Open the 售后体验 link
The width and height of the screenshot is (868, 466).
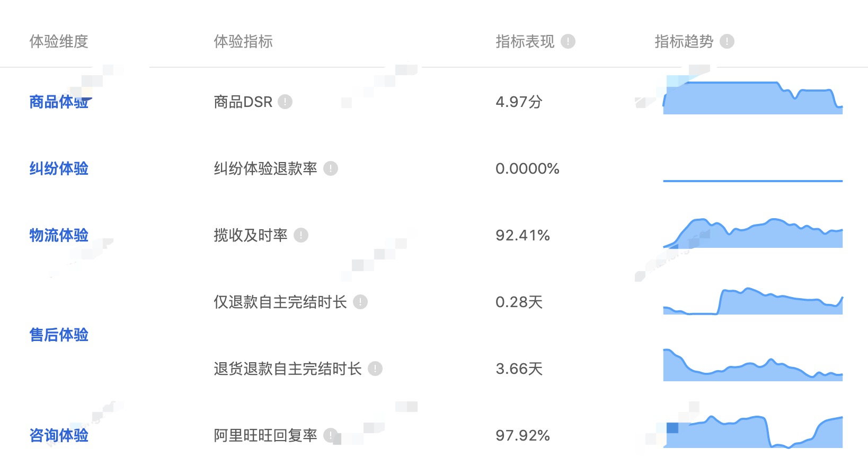(x=59, y=335)
